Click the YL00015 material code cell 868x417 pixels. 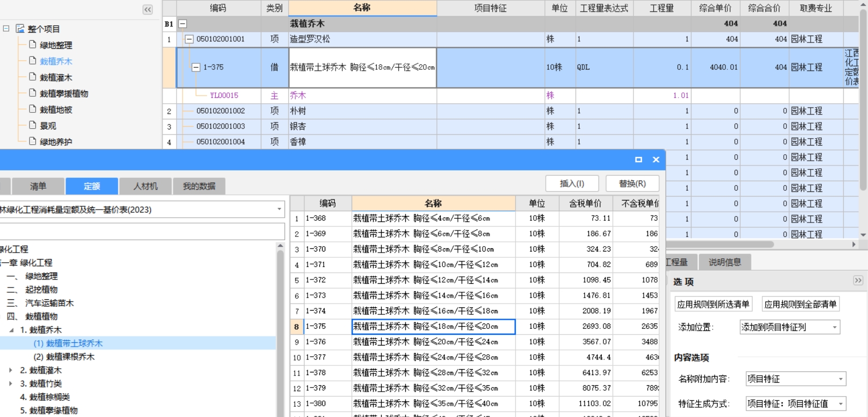(x=224, y=95)
